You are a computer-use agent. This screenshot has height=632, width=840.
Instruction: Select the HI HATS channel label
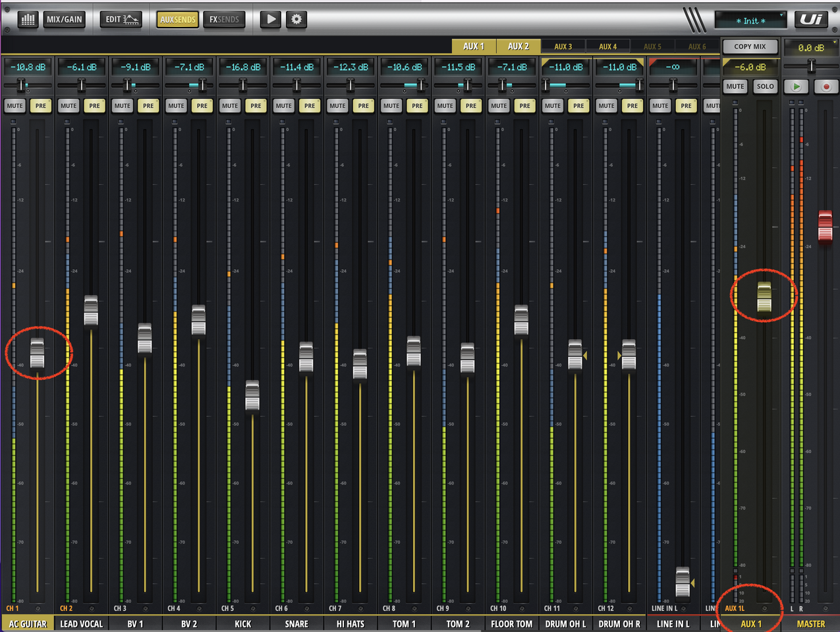350,623
